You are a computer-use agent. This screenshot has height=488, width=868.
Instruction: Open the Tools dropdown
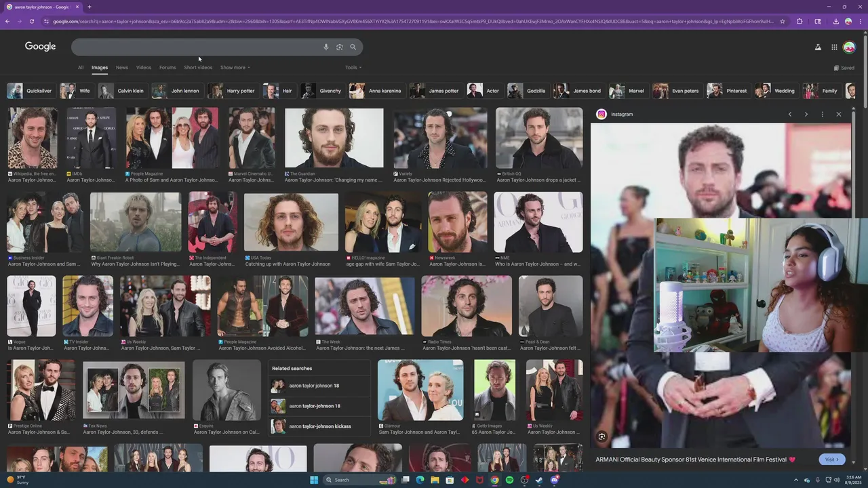[353, 67]
